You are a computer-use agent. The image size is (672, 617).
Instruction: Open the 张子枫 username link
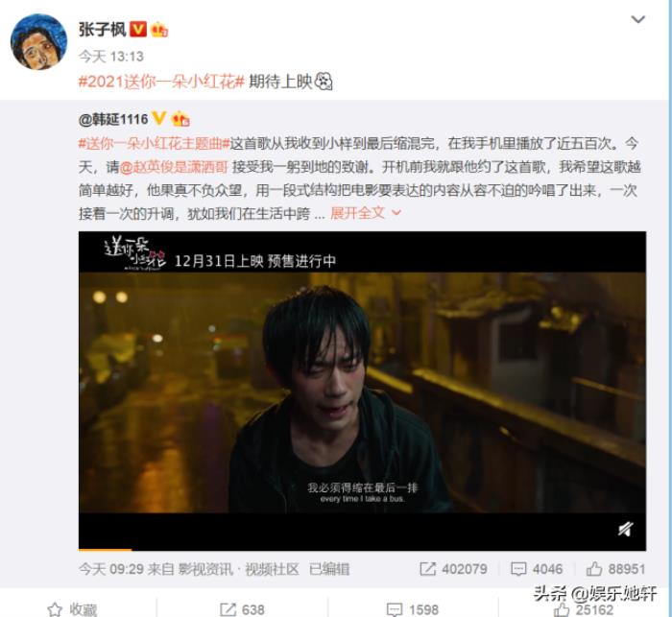[x=102, y=30]
